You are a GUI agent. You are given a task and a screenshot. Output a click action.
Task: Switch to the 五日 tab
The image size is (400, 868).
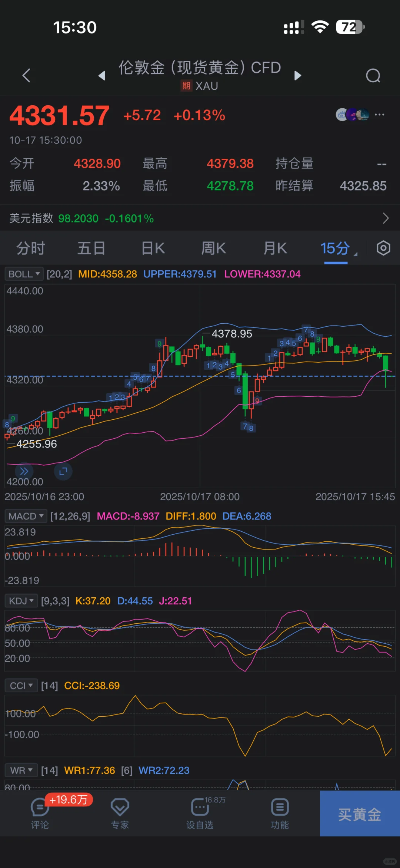(x=91, y=248)
